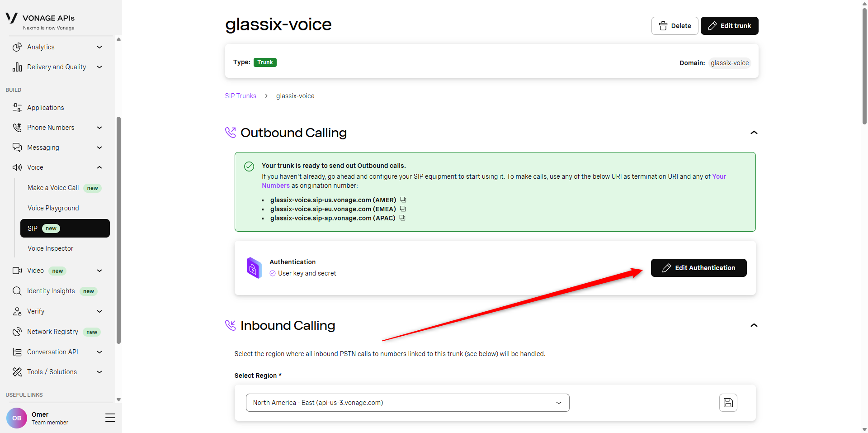The height and width of the screenshot is (433, 868).
Task: Expand the Verify menu chevron
Action: (99, 311)
